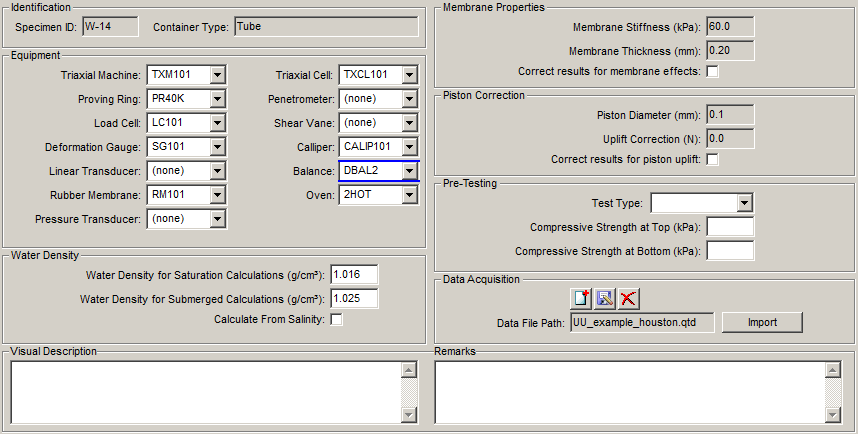
Task: Toggle correct results for piston uplift
Action: pyautogui.click(x=712, y=160)
